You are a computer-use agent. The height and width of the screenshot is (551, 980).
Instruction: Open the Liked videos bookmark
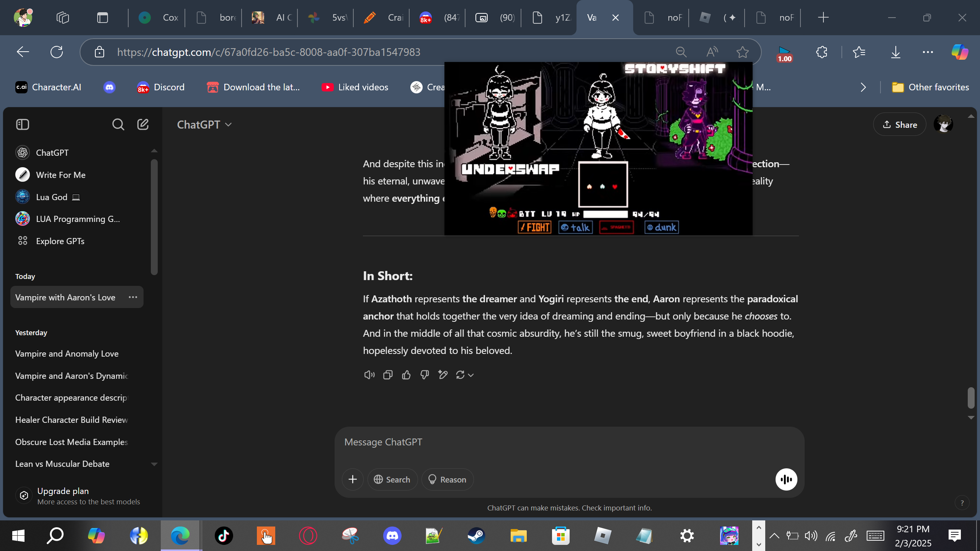[355, 87]
